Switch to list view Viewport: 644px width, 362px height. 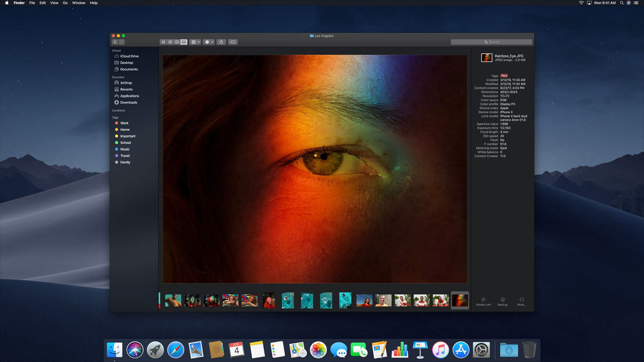pos(170,42)
